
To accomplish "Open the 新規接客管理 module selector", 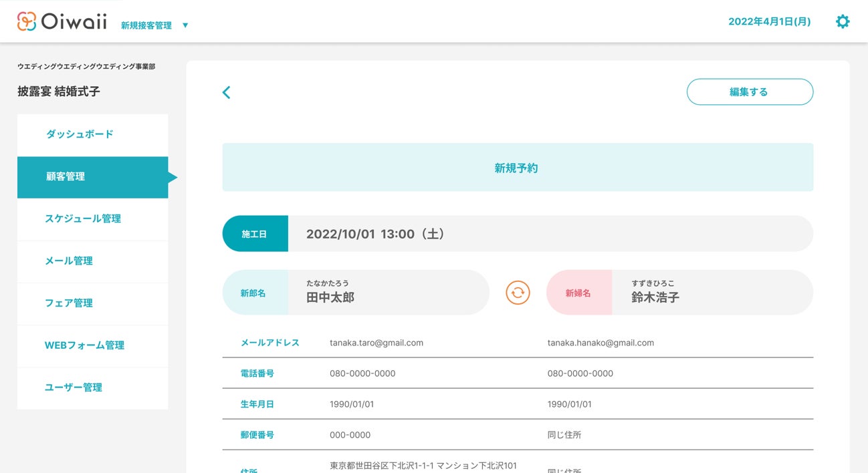I will click(146, 25).
